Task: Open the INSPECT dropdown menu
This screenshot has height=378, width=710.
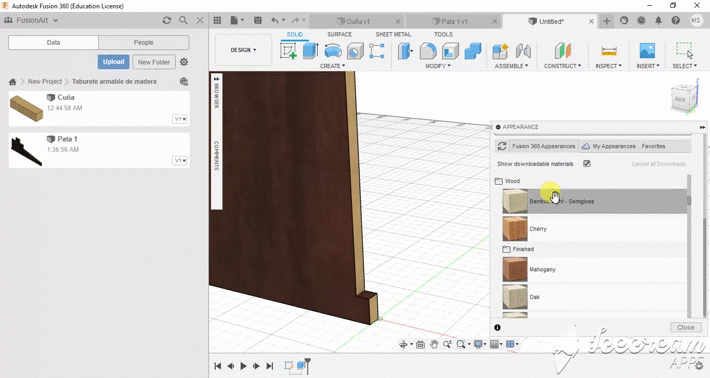Action: point(609,66)
